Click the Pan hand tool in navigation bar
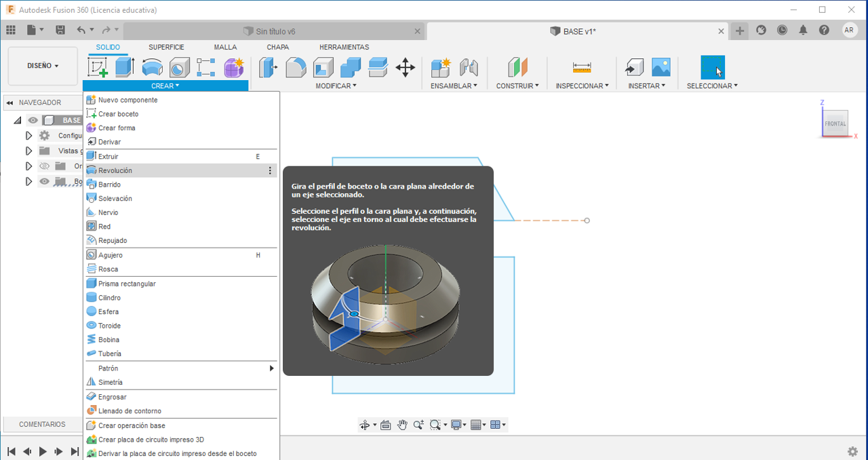 click(x=402, y=425)
